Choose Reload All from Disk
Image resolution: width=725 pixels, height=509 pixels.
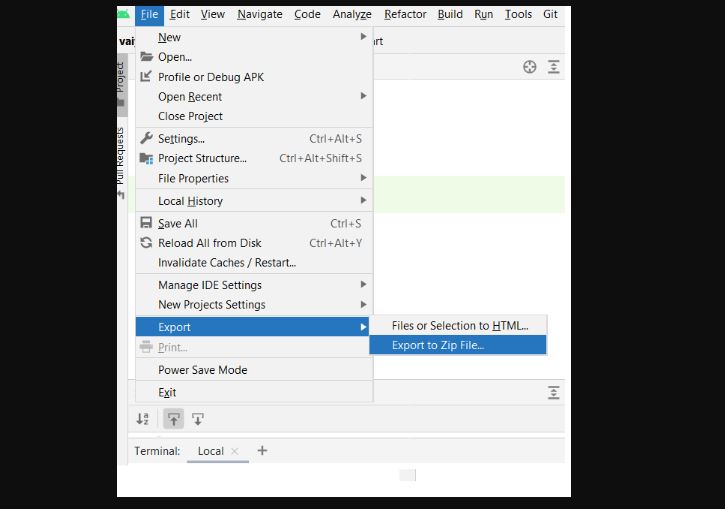click(x=254, y=243)
